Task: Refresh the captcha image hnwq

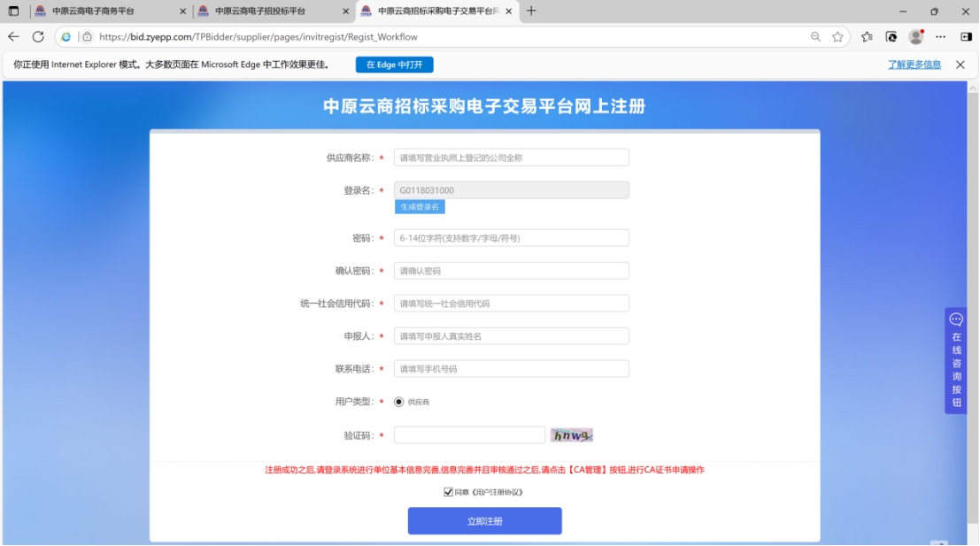Action: (571, 435)
